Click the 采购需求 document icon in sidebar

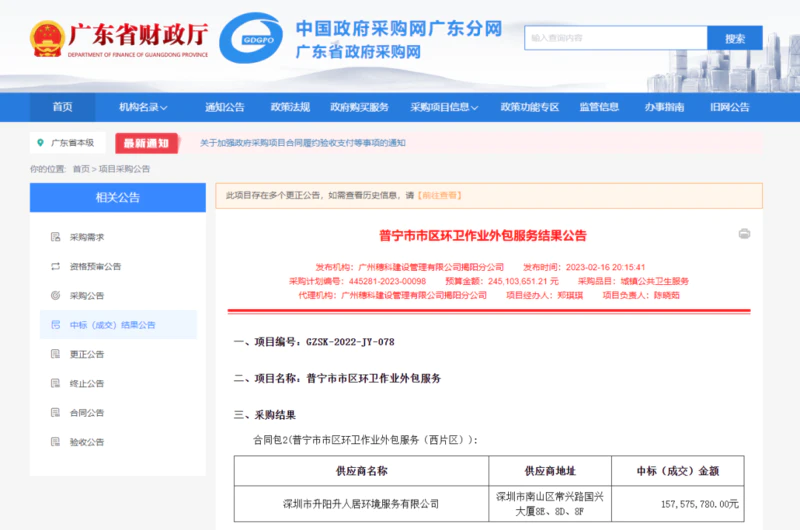[x=55, y=237]
